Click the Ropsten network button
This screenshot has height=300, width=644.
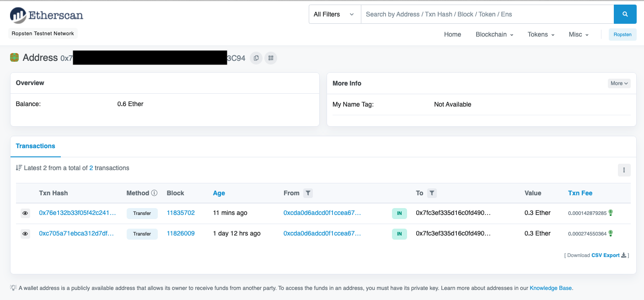622,34
